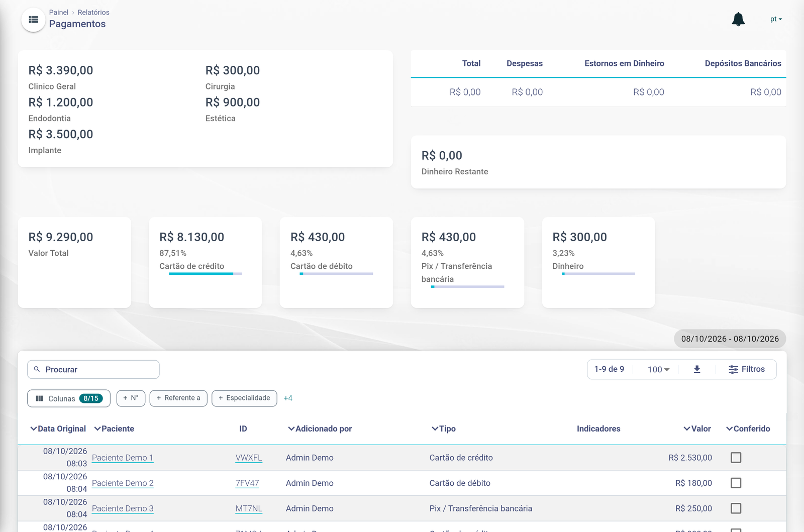
Task: Download the payments report
Action: pyautogui.click(x=697, y=369)
